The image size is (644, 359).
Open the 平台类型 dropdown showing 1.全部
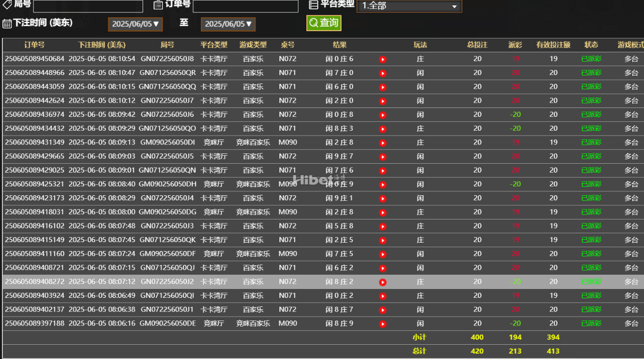point(409,6)
